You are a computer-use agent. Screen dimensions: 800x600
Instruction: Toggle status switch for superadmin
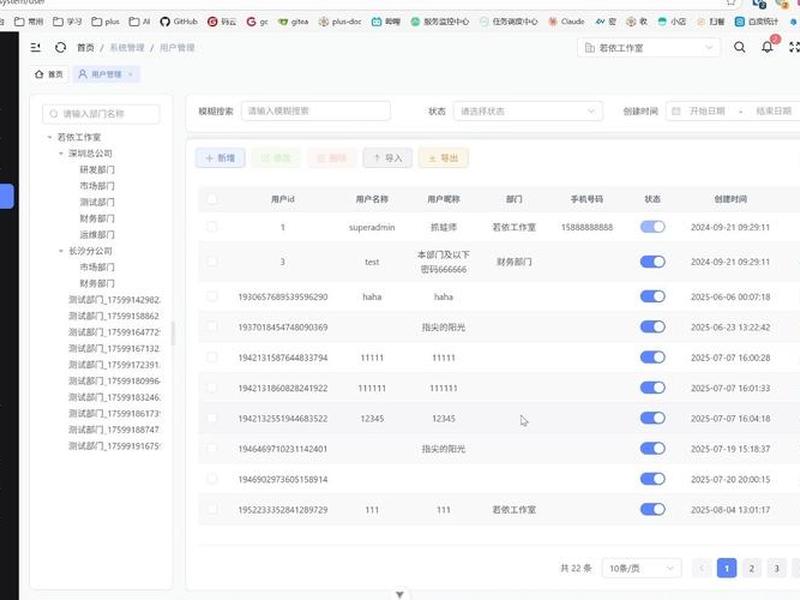(653, 227)
